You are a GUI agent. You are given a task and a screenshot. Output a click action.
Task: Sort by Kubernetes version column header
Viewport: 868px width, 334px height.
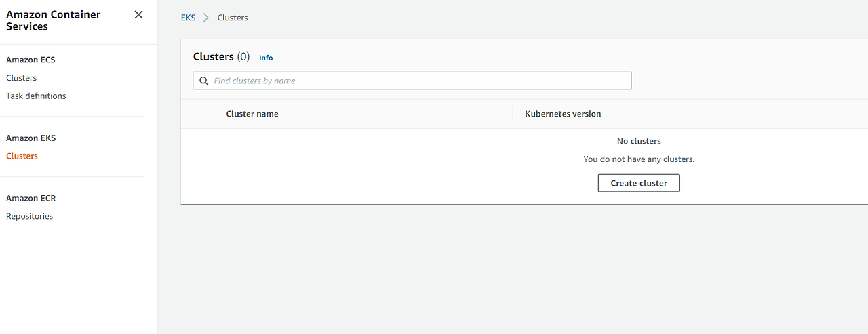[x=563, y=114]
